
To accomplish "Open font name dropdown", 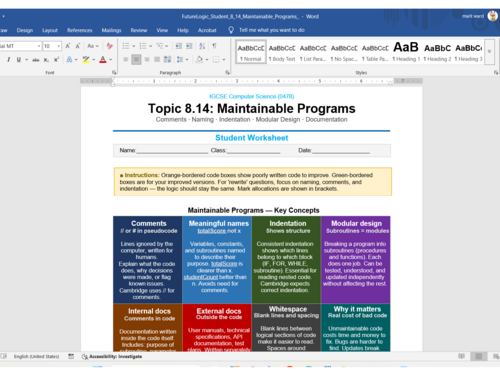I will click(x=39, y=46).
